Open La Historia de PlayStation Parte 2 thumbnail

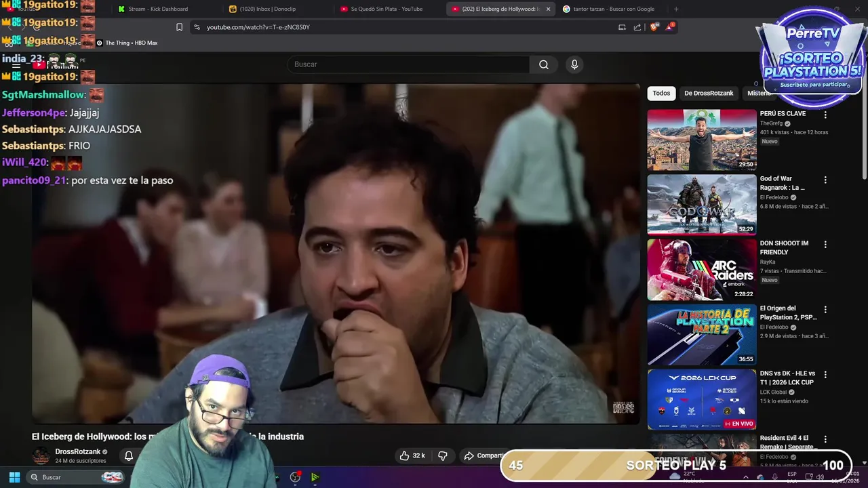tap(702, 335)
